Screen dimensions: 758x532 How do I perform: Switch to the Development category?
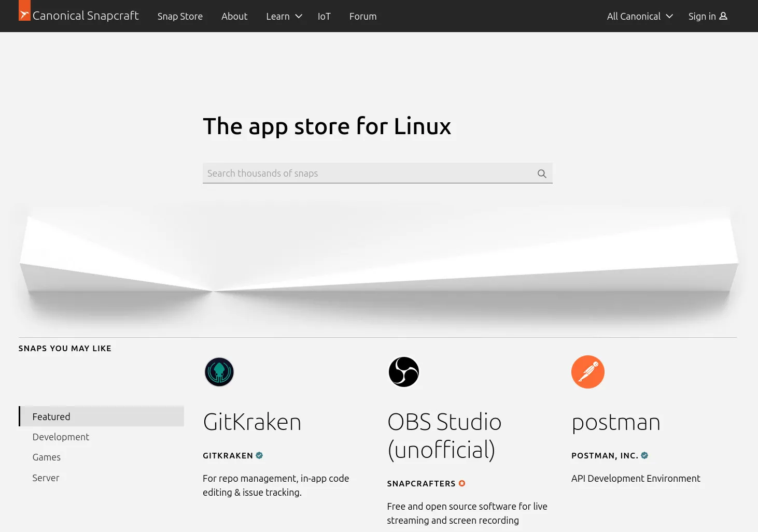click(x=61, y=437)
